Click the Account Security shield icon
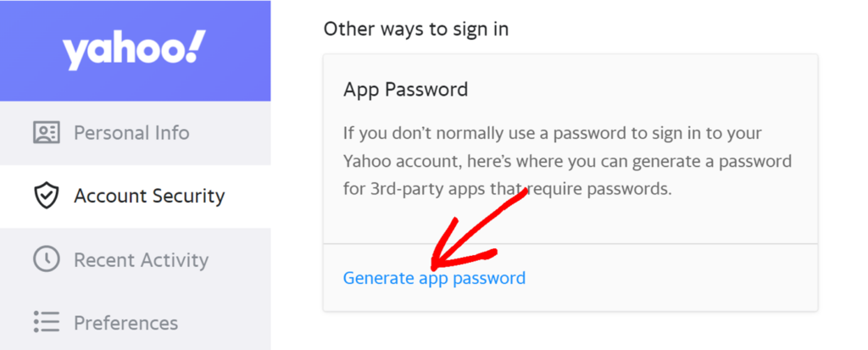This screenshot has height=350, width=868. click(47, 196)
